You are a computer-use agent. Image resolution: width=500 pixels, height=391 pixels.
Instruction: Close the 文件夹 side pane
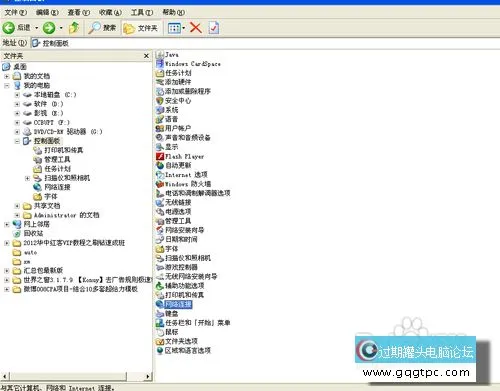146,56
